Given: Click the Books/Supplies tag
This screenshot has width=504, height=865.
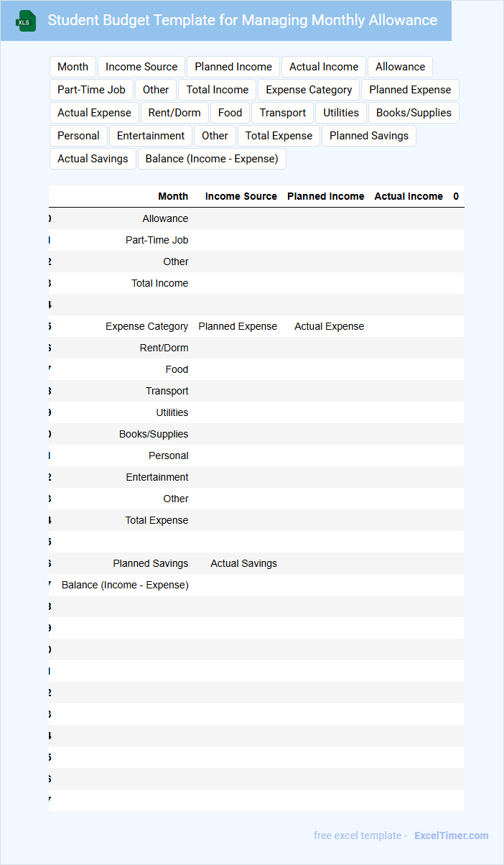Looking at the screenshot, I should [x=414, y=113].
